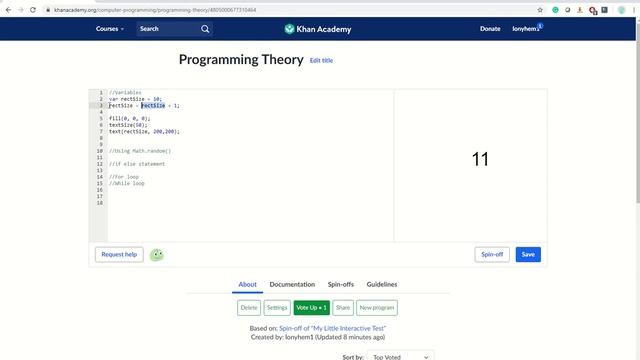The width and height of the screenshot is (640, 360).
Task: Click code line 2 'var rectSize = 10;'
Action: click(136, 99)
